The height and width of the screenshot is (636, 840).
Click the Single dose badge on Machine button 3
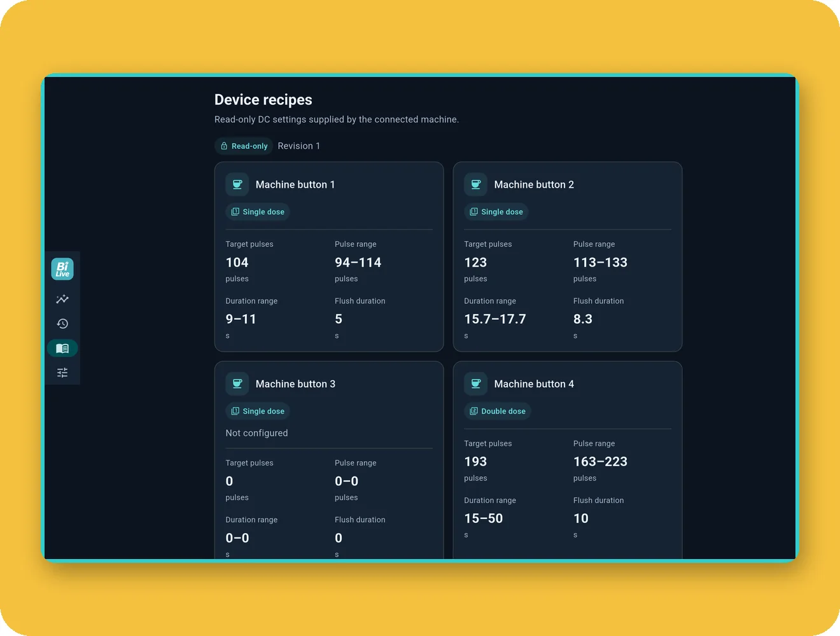point(258,411)
